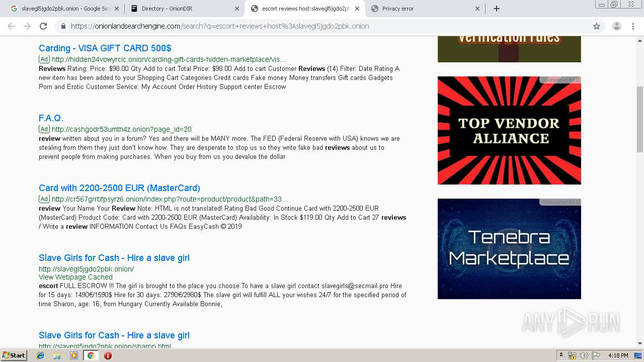The height and width of the screenshot is (362, 644).
Task: Open the cashgodr53umth4z.onion URL link
Action: point(121,129)
